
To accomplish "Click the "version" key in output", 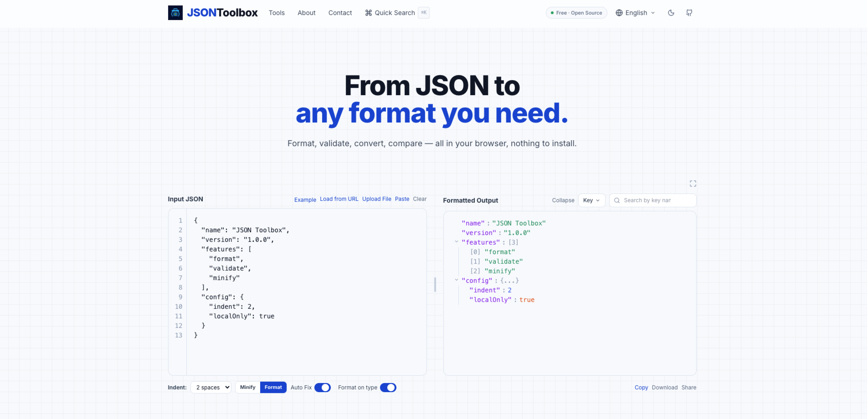I will [478, 233].
